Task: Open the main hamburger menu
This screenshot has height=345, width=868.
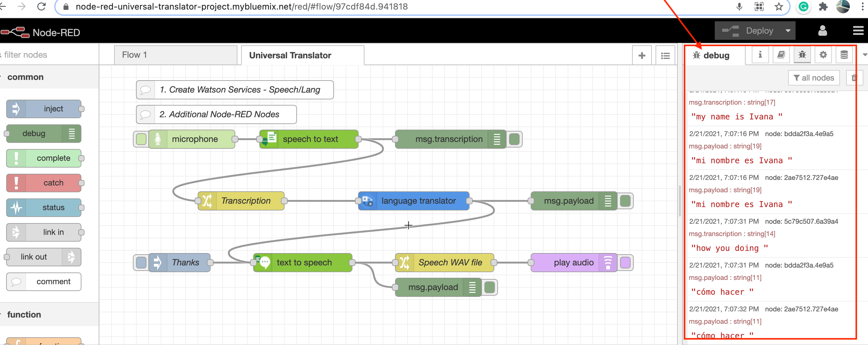Action: click(x=858, y=31)
